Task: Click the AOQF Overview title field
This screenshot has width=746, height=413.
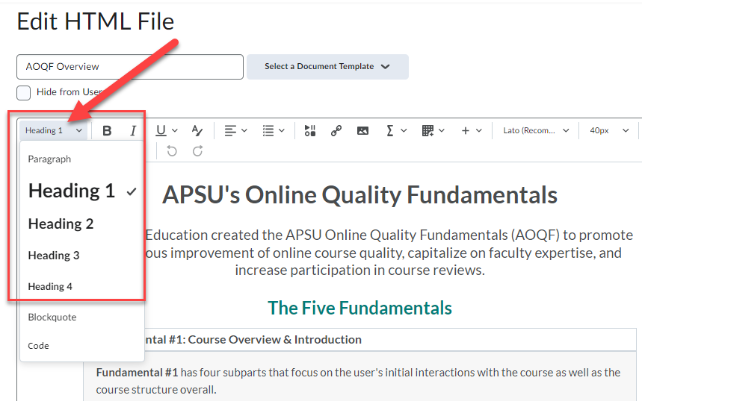Action: point(130,67)
